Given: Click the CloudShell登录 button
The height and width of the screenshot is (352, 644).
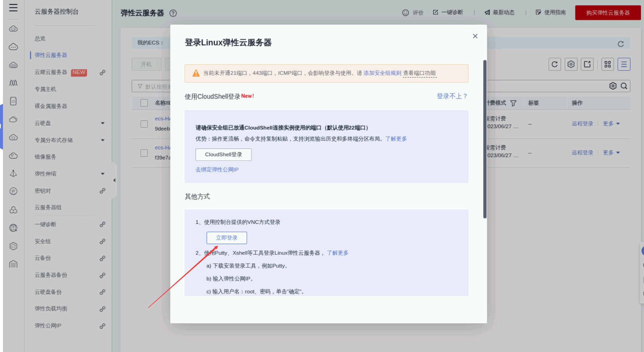Looking at the screenshot, I should (x=224, y=155).
